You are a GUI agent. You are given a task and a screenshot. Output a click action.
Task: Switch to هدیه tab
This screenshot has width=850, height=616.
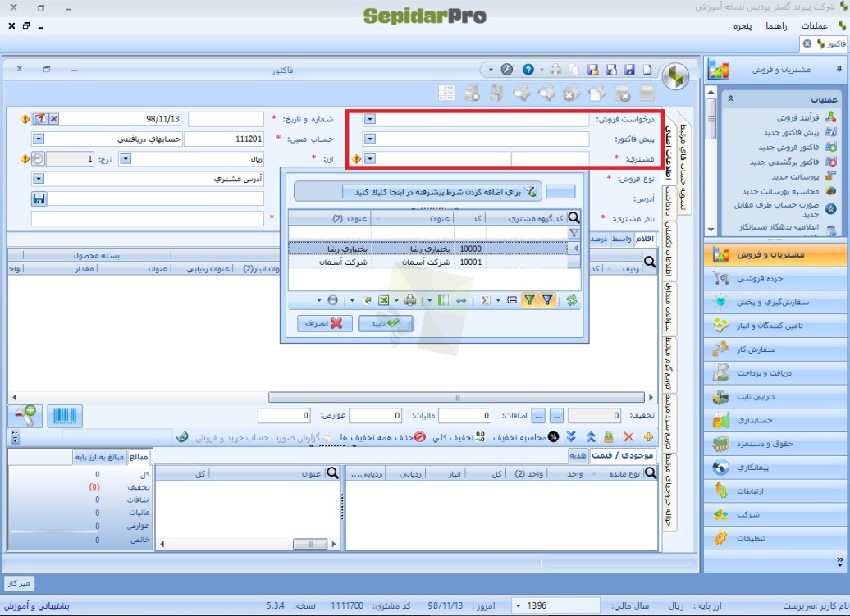578,455
